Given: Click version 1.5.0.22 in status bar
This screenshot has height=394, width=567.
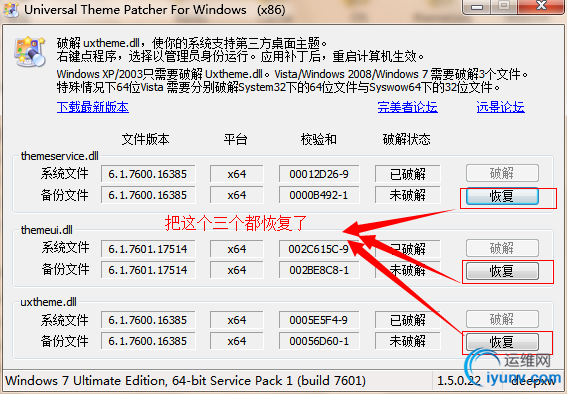Looking at the screenshot, I should coord(459,381).
